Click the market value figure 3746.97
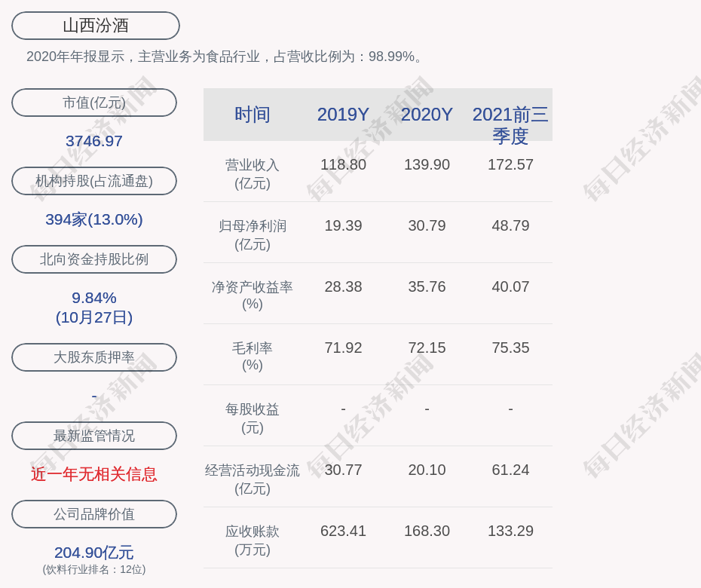Viewport: 701px width, 588px height. click(94, 141)
